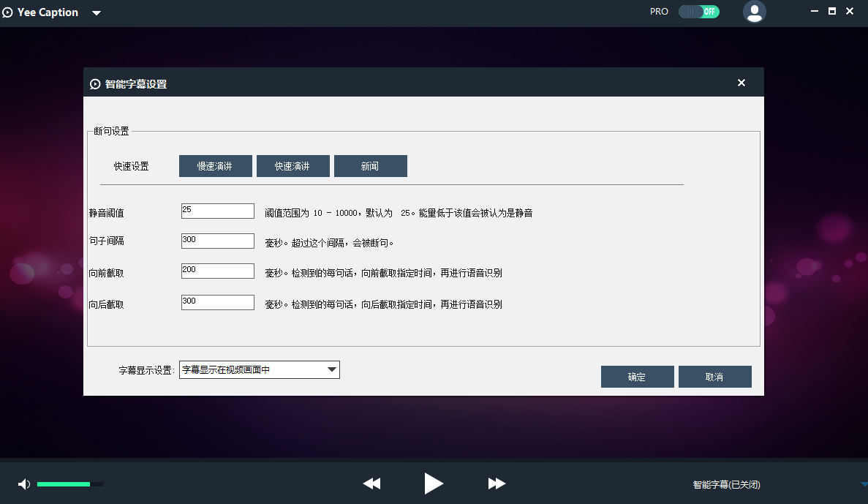This screenshot has width=868, height=504.
Task: Select the 快速演讲 preset
Action: click(293, 166)
